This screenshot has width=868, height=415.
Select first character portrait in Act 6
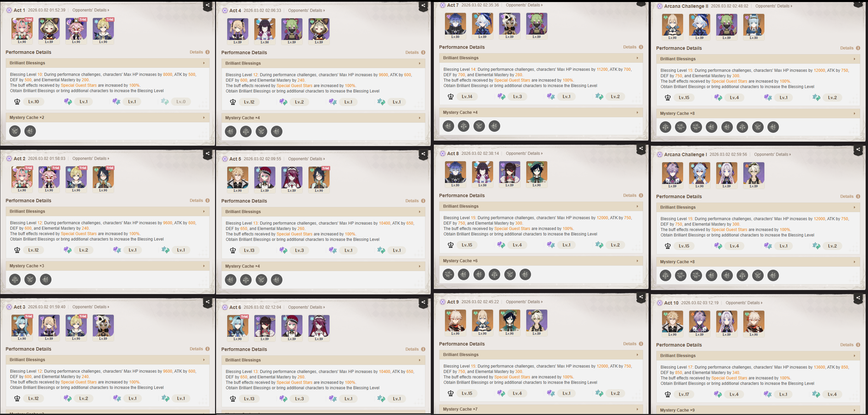click(x=238, y=328)
